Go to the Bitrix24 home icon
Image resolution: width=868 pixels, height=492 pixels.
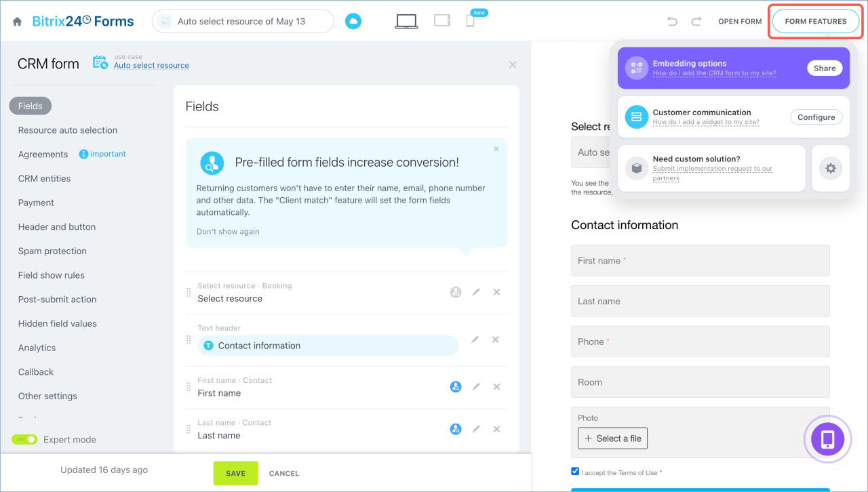pos(18,22)
